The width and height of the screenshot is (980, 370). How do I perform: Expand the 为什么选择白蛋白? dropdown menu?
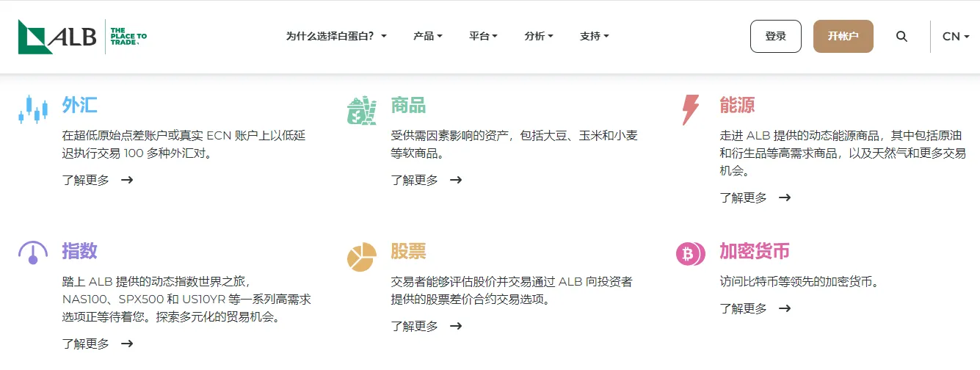336,36
